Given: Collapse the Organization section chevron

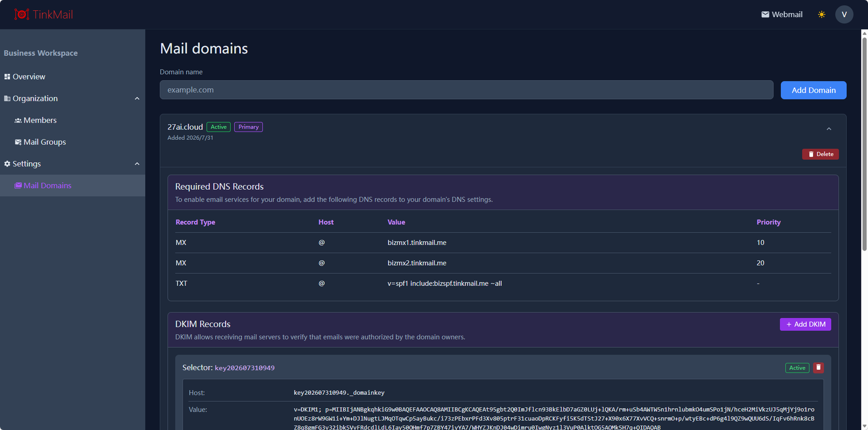Looking at the screenshot, I should coord(137,99).
